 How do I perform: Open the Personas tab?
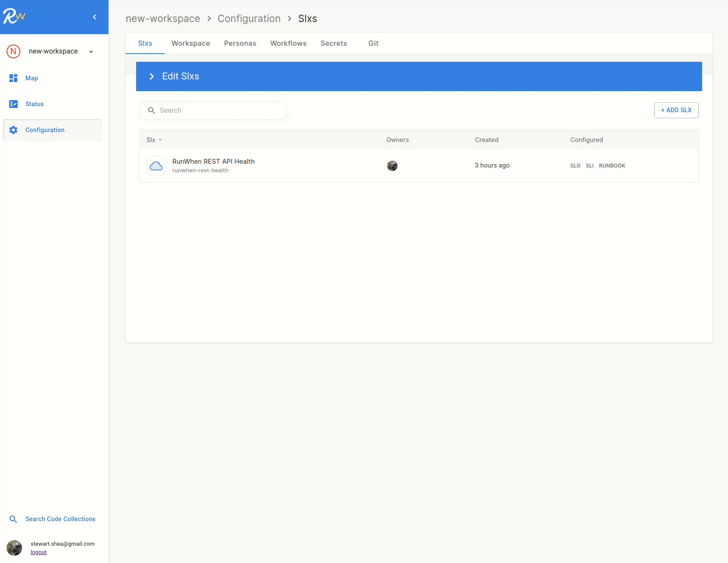(240, 43)
